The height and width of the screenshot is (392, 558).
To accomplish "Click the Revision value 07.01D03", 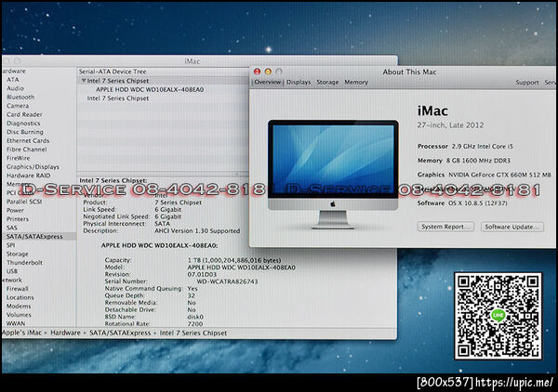I will [202, 274].
